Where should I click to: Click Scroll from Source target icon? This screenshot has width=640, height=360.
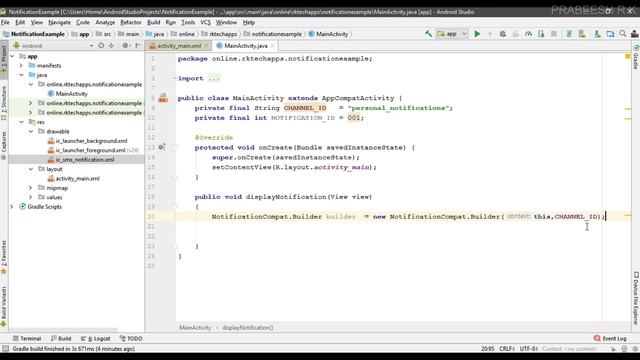pyautogui.click(x=101, y=46)
